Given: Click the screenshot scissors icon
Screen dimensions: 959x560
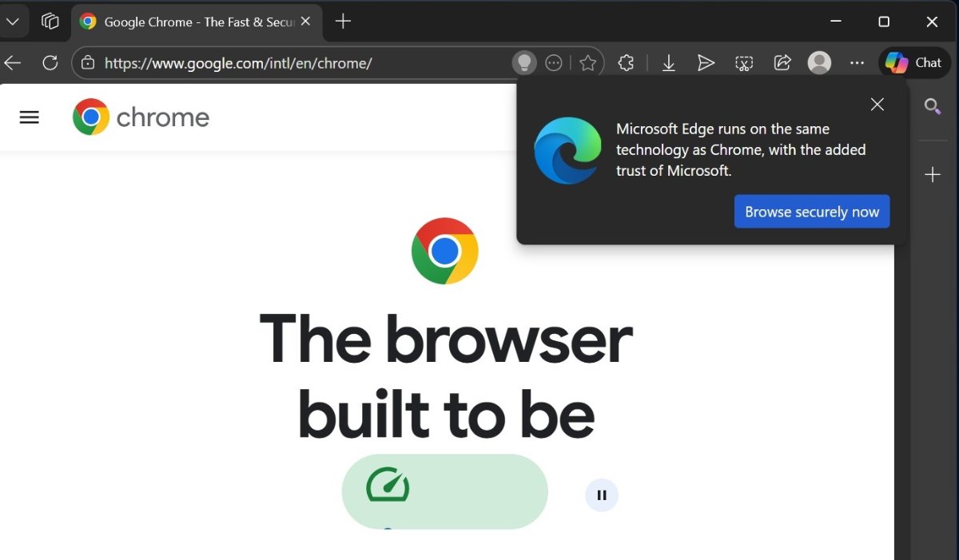Looking at the screenshot, I should pyautogui.click(x=744, y=63).
